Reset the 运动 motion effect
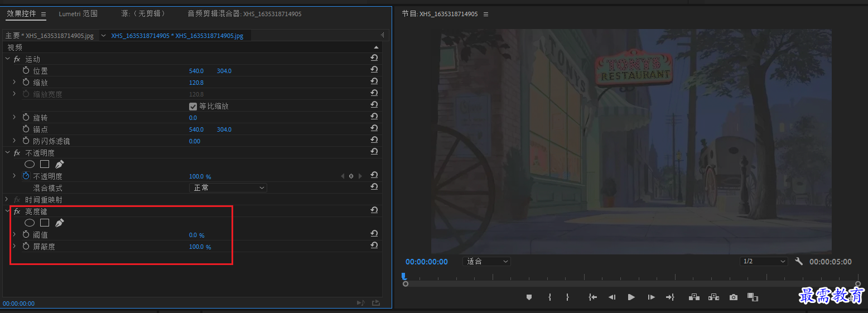 pyautogui.click(x=374, y=58)
